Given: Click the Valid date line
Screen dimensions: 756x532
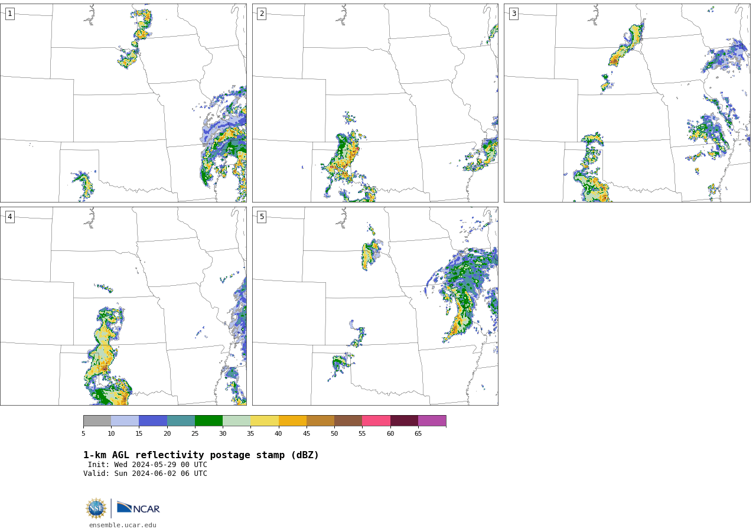Looking at the screenshot, I should coord(145,474).
